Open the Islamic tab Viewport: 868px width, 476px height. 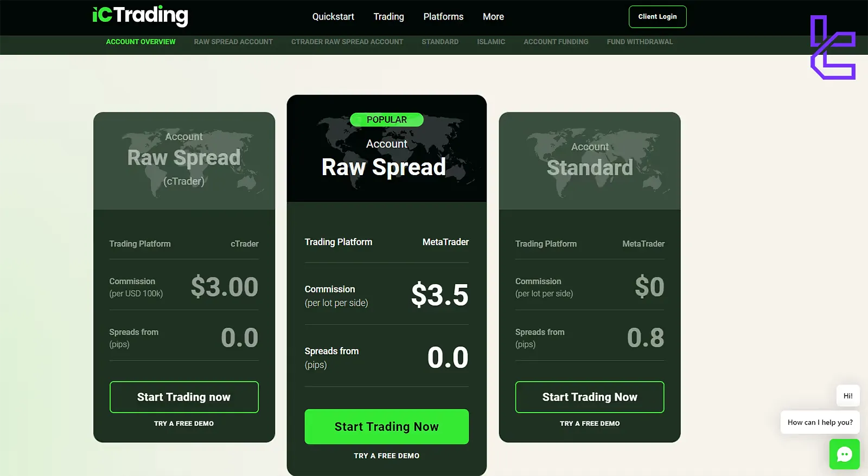pos(491,42)
